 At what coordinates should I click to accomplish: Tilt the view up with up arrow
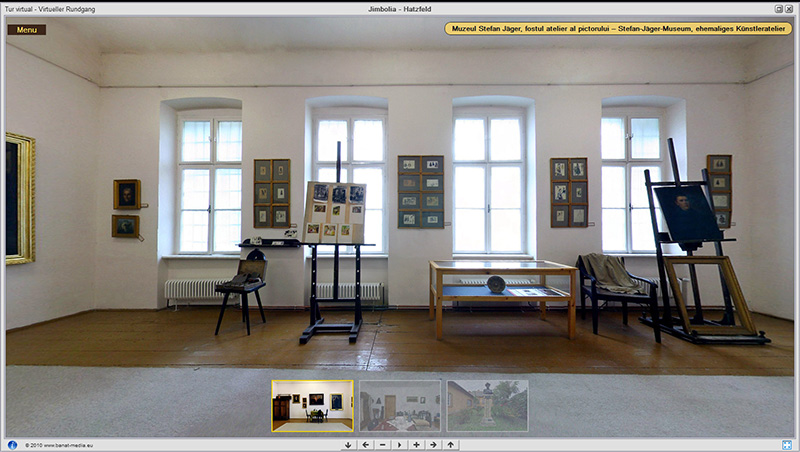[451, 445]
